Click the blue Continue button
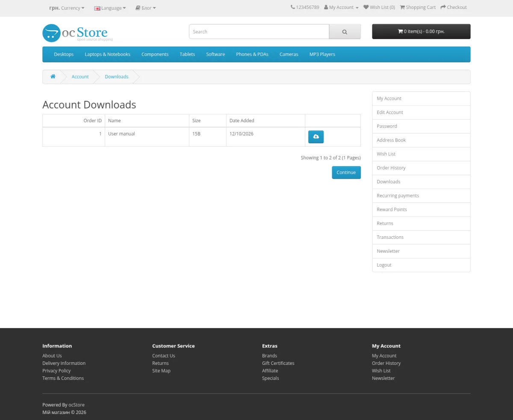 346,173
